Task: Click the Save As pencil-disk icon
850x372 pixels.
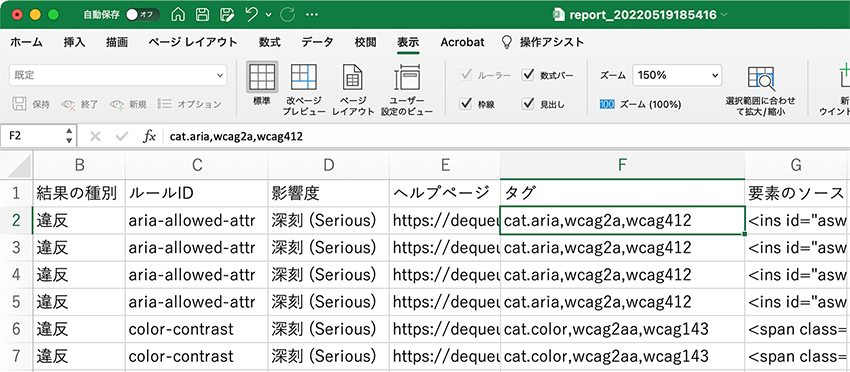Action: point(228,15)
